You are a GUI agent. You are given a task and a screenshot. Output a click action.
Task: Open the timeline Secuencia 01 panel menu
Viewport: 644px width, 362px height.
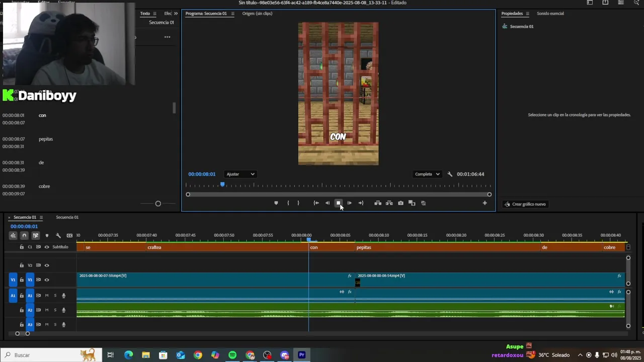[x=41, y=217]
